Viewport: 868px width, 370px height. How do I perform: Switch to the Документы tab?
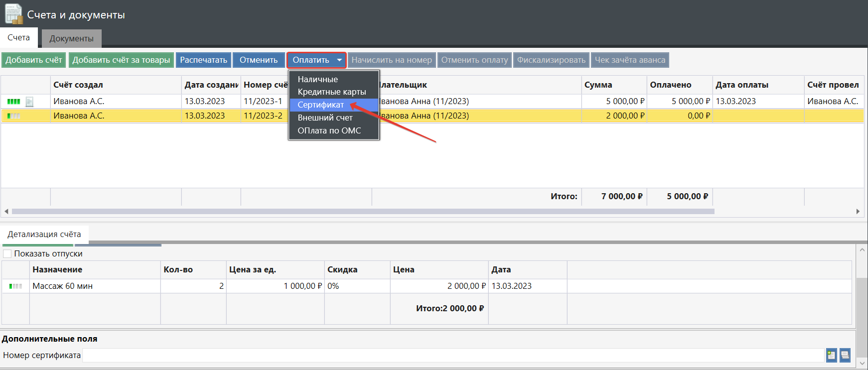pos(71,38)
